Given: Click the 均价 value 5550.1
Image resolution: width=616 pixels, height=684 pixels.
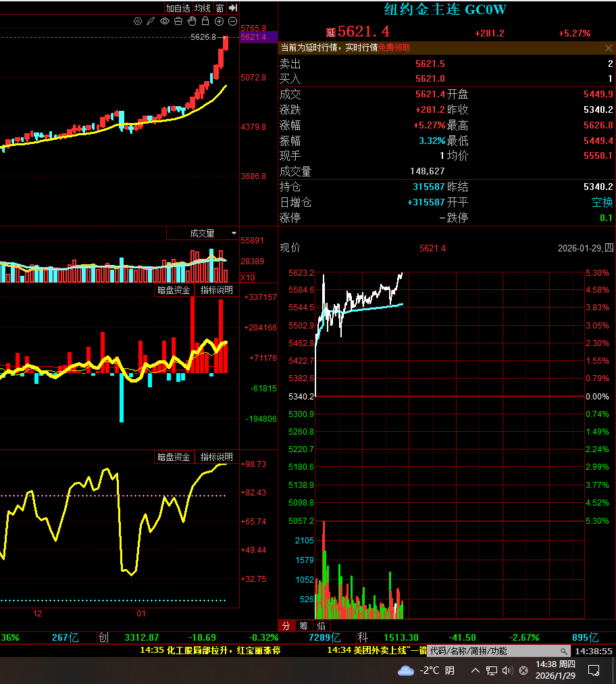Looking at the screenshot, I should 598,155.
